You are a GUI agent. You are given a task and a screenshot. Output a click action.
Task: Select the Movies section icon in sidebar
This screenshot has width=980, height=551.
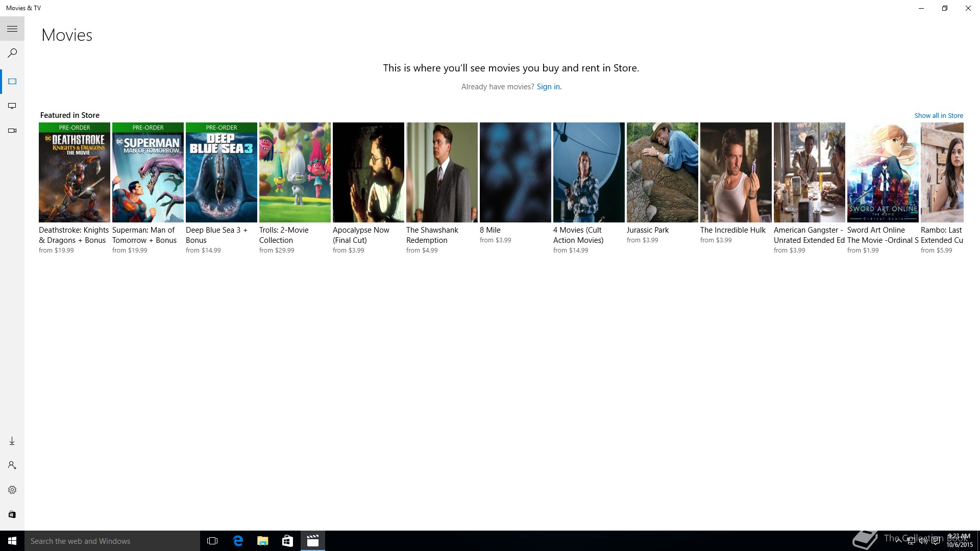[x=12, y=82]
